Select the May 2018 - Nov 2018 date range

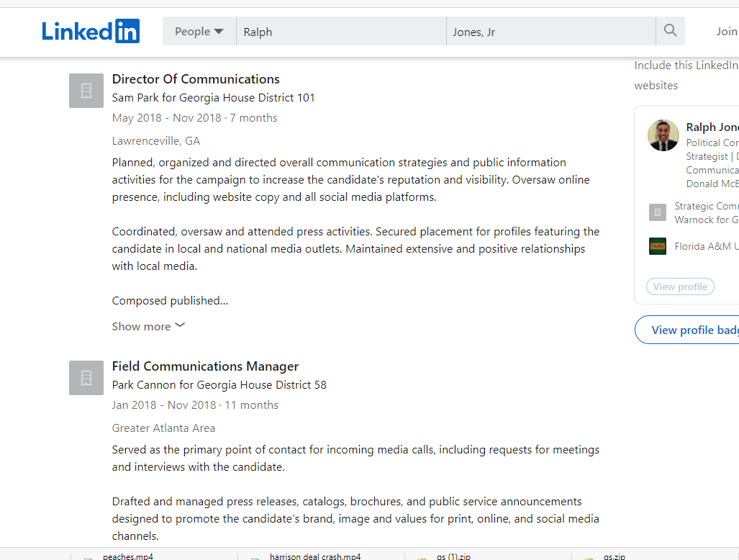pyautogui.click(x=167, y=118)
